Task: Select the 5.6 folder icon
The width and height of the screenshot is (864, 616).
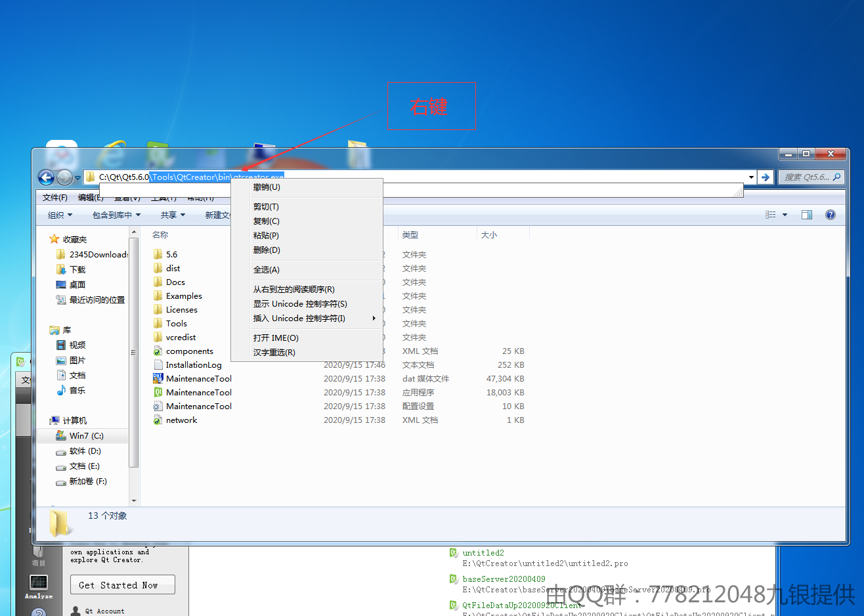Action: [x=158, y=254]
